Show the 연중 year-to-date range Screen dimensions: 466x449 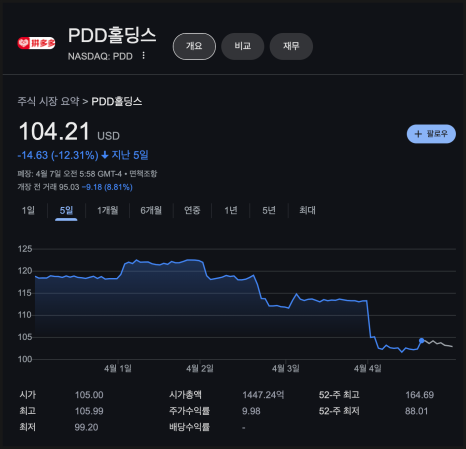(x=192, y=210)
